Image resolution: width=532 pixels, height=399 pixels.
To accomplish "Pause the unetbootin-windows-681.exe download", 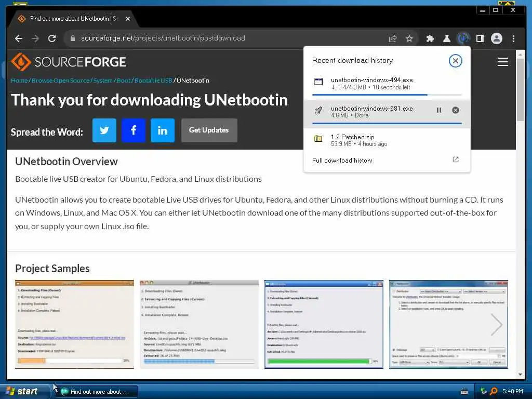I will [x=438, y=110].
